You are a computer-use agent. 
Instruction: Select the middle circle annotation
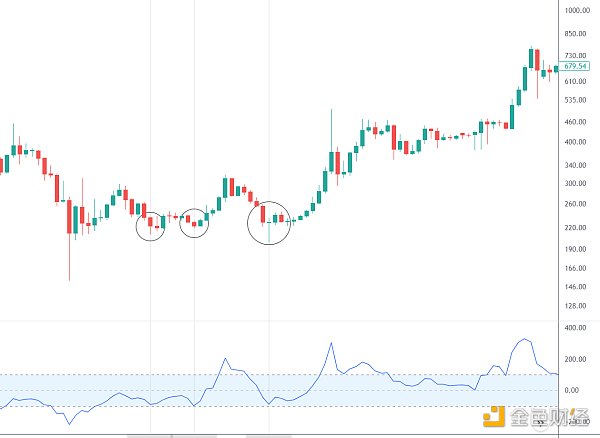pos(194,223)
